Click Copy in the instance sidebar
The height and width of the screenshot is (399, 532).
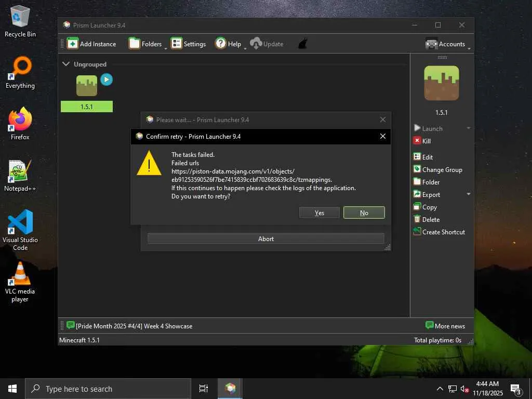coord(425,207)
